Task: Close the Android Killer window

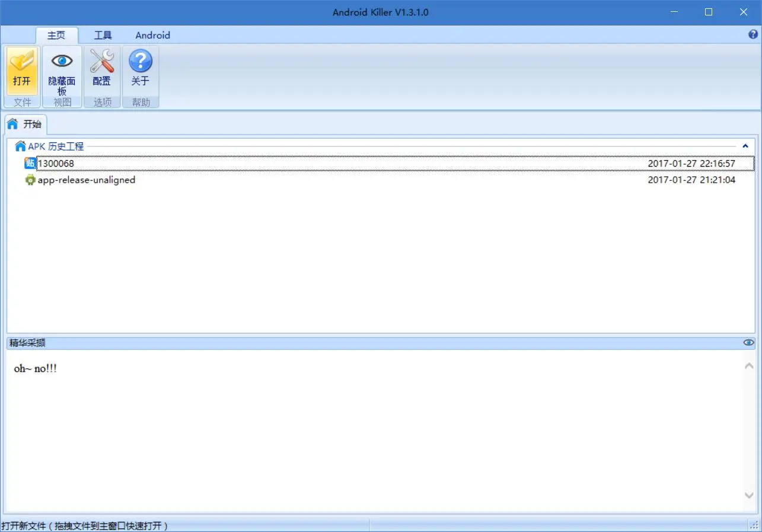Action: 744,12
